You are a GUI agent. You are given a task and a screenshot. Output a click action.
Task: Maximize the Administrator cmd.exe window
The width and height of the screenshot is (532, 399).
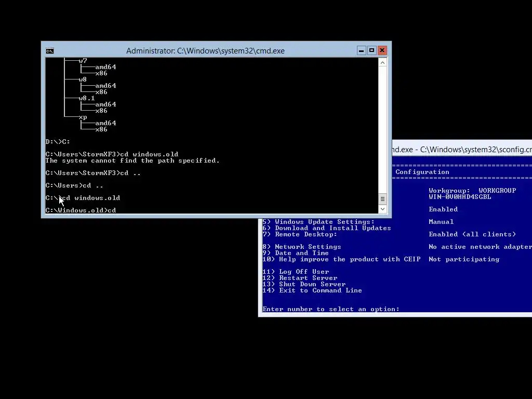371,50
